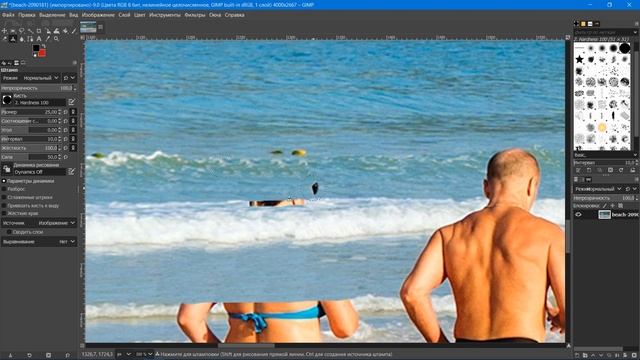The image size is (640, 360).
Task: Select the Paintbrush tool
Action: 74,31
